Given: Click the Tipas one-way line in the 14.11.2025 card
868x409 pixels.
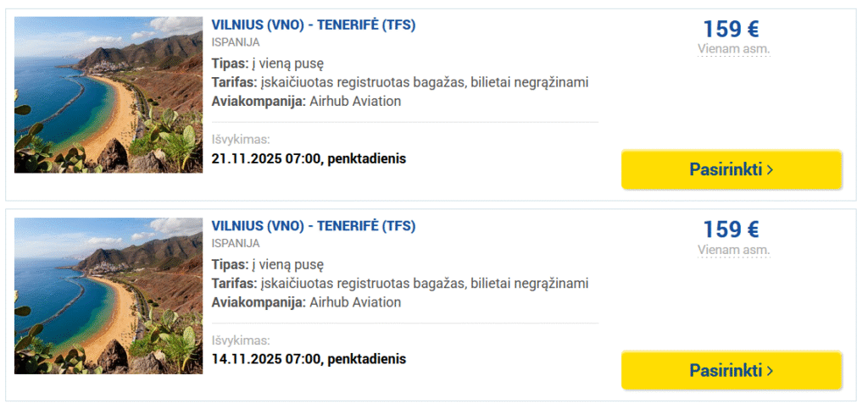Looking at the screenshot, I should tap(268, 264).
